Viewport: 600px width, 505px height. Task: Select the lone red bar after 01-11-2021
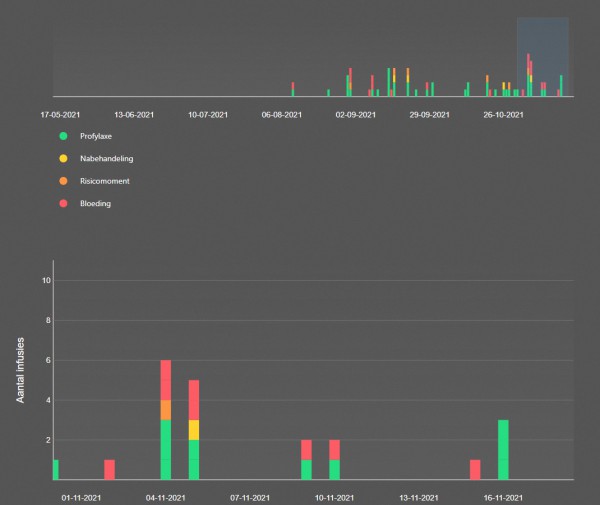(109, 469)
